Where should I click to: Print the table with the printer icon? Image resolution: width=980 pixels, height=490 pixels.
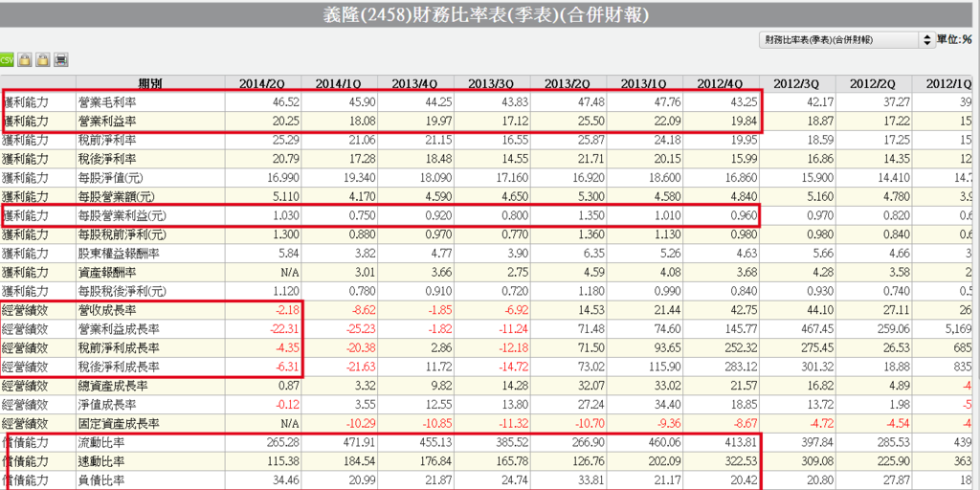(61, 60)
